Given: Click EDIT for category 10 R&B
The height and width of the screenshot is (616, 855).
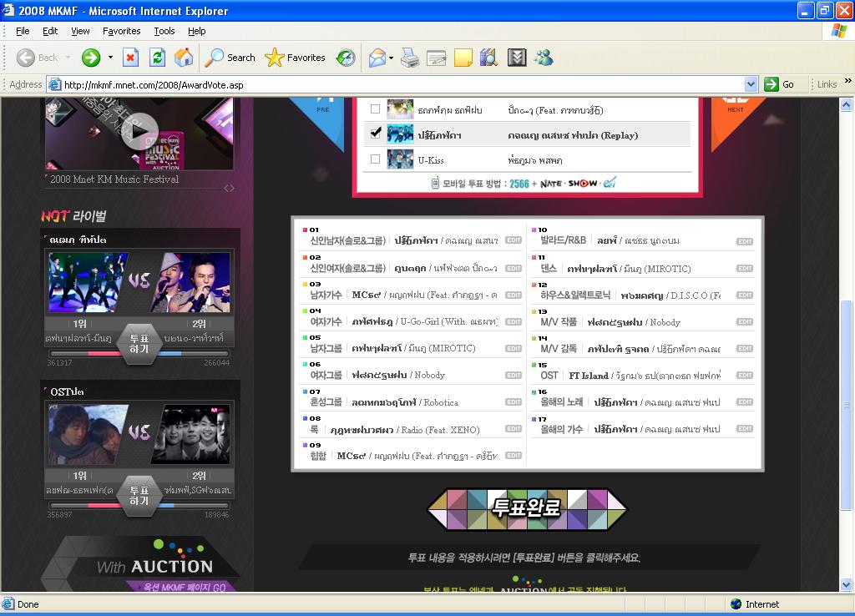Looking at the screenshot, I should [745, 241].
